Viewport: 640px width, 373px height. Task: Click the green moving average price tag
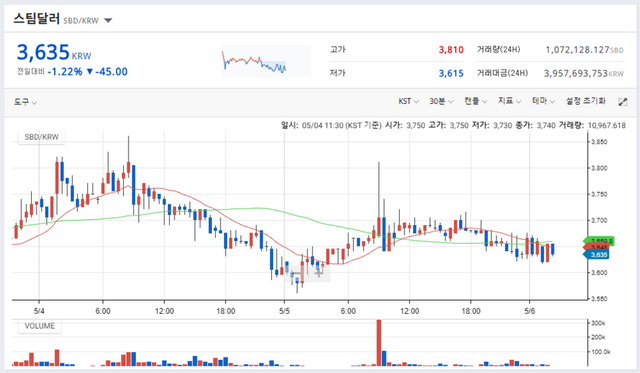(599, 241)
